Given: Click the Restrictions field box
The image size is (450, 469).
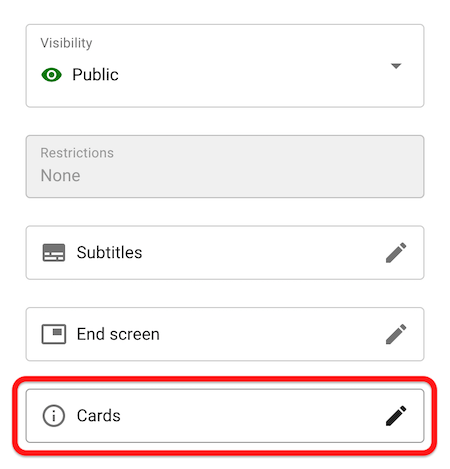Looking at the screenshot, I should [225, 166].
